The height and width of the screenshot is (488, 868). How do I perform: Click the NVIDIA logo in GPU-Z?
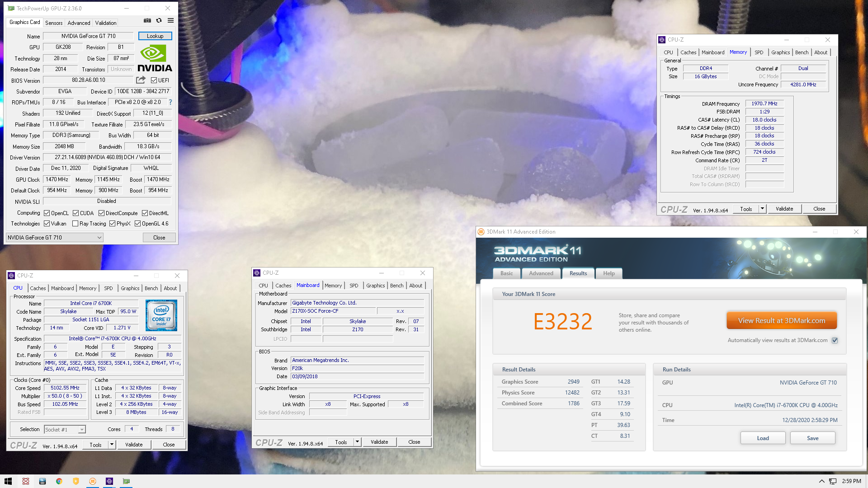click(155, 58)
